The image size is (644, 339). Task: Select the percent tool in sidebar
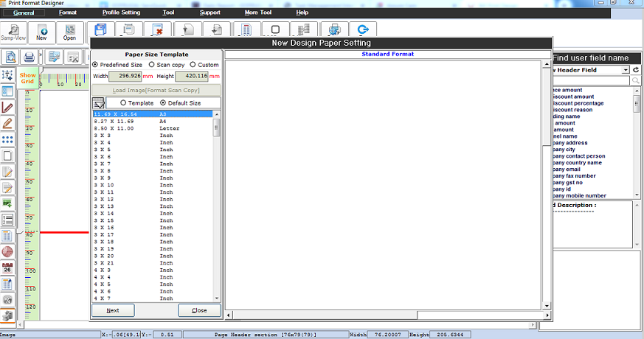pyautogui.click(x=7, y=300)
